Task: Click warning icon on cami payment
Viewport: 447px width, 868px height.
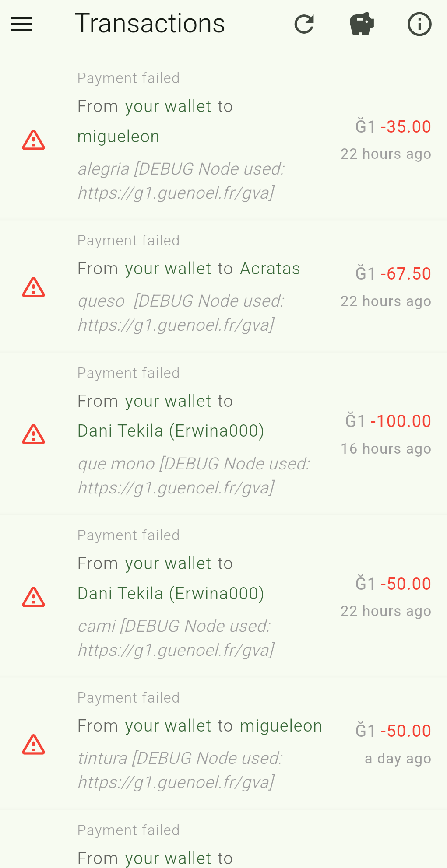Action: tap(34, 597)
